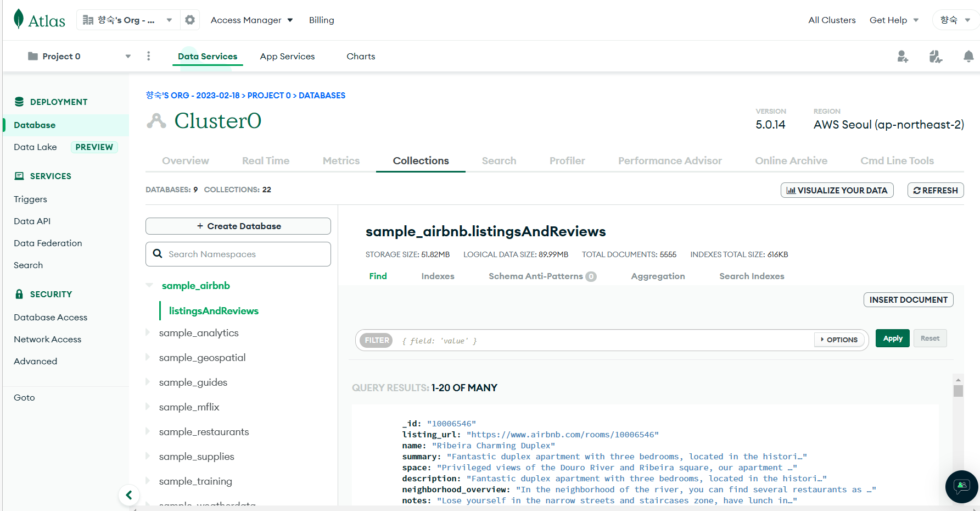Open the Real Time tab
Screen dimensions: 980x511
coord(266,160)
